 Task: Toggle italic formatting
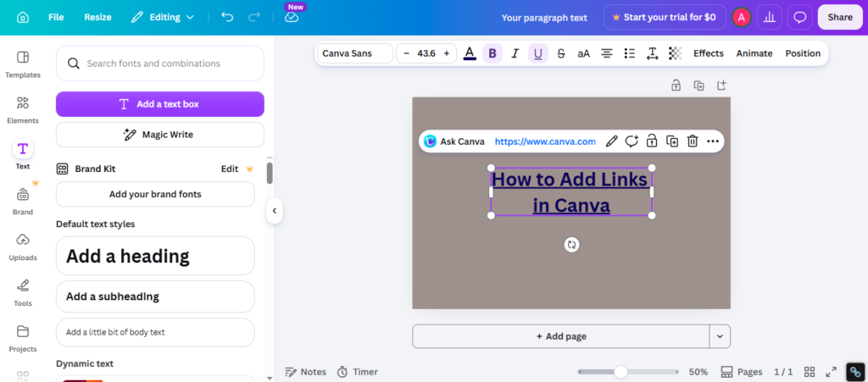(515, 53)
